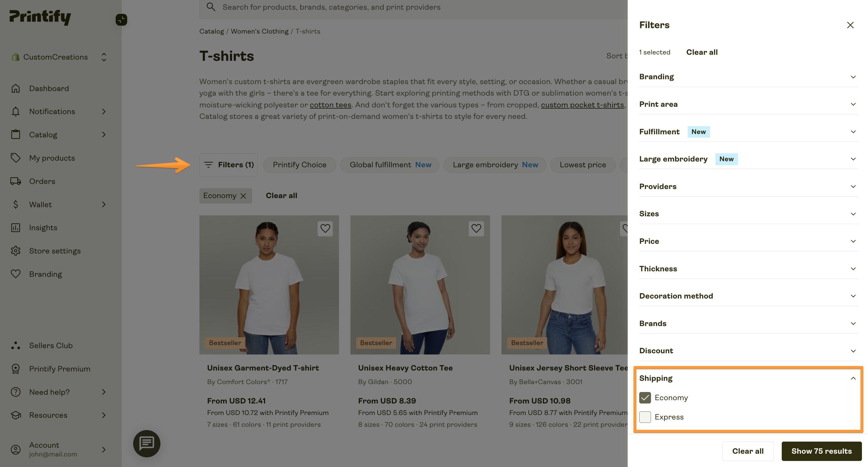Click the cotton tees link in description
Viewport: 868px width, 467px height.
(x=330, y=105)
